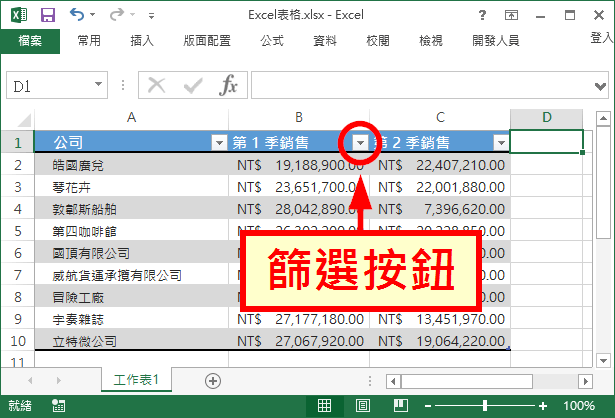615x418 pixels.
Task: Click the macro recording status bar icon
Action: point(58,405)
